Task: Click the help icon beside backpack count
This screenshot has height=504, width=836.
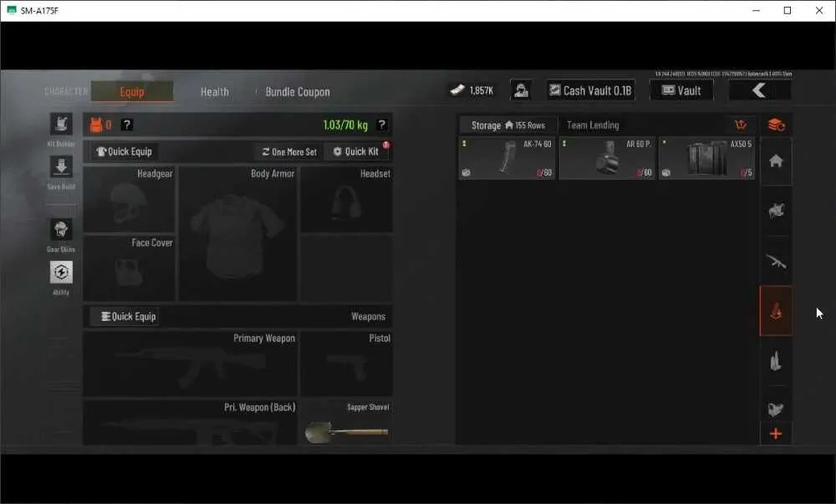Action: [x=126, y=125]
